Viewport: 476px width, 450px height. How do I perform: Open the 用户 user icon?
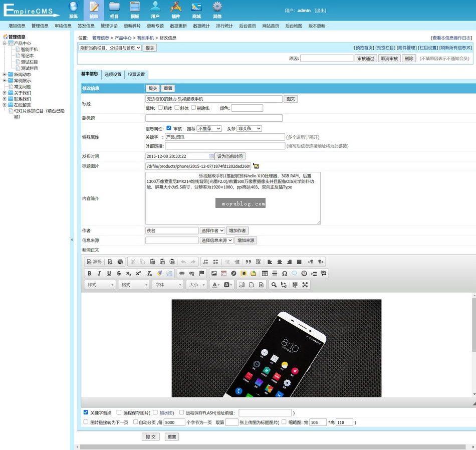click(x=155, y=10)
